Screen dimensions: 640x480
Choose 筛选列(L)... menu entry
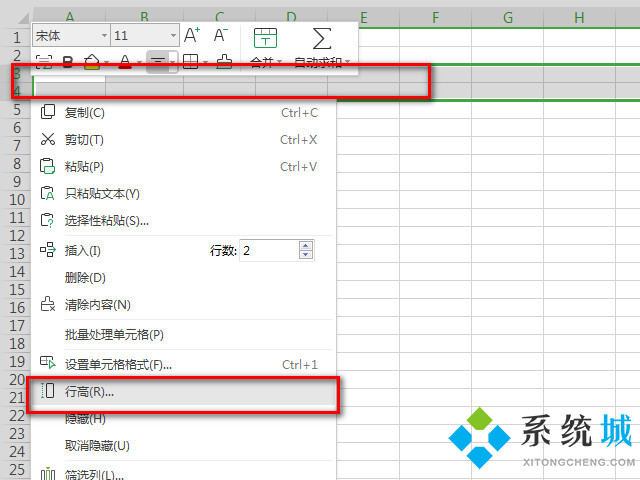[x=183, y=475]
